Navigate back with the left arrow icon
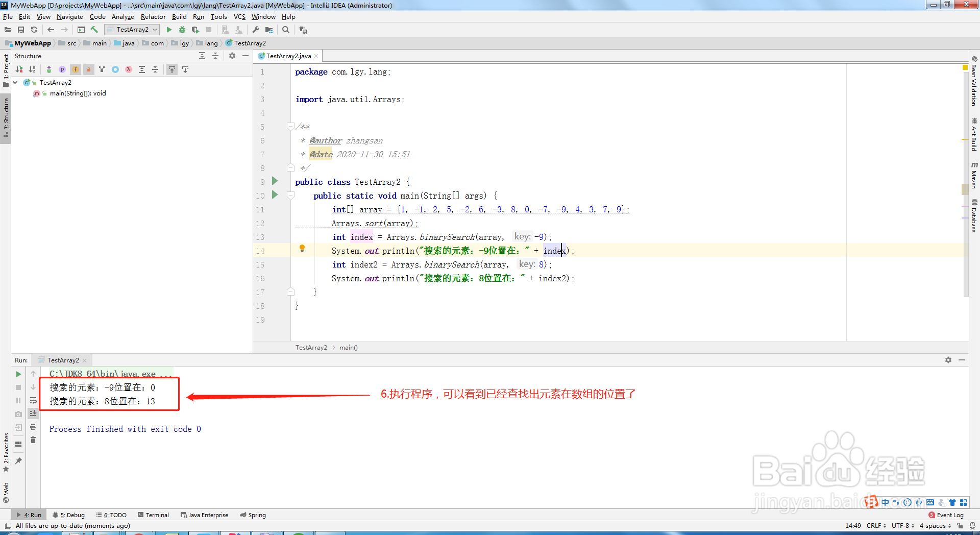Image resolution: width=980 pixels, height=535 pixels. tap(51, 30)
